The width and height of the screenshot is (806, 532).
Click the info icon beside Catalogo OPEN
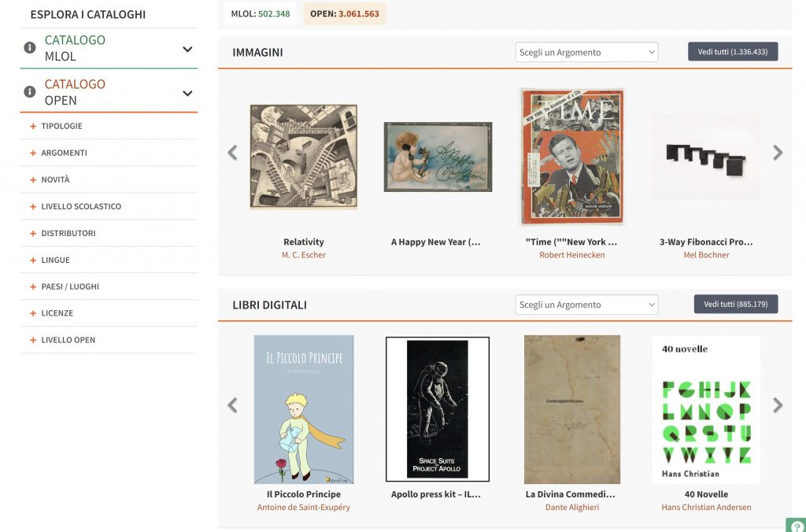pyautogui.click(x=30, y=92)
